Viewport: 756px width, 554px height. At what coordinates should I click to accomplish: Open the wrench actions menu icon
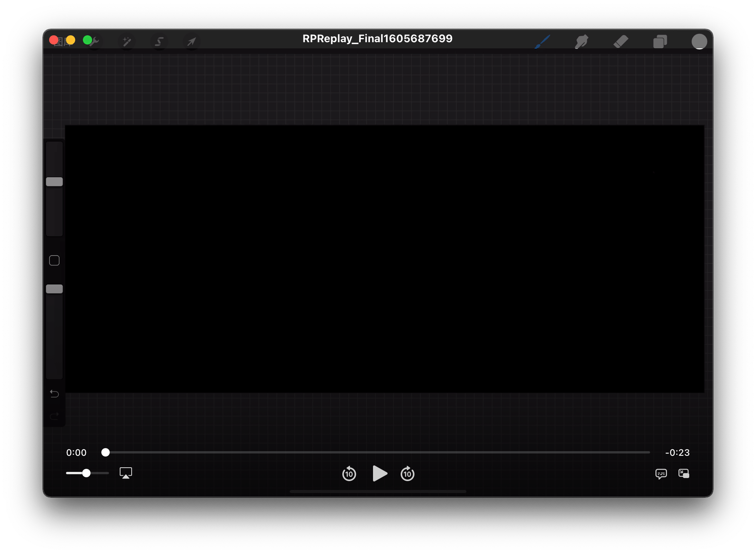tap(95, 41)
